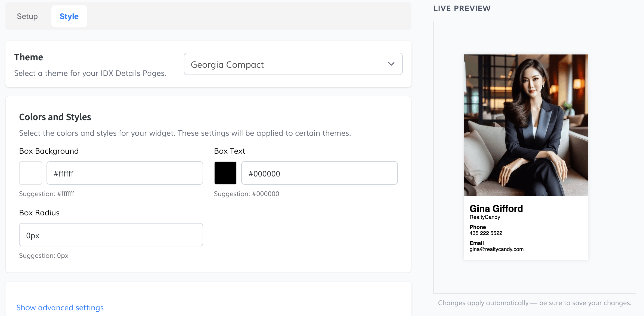Open the black Box Text color swatch
The image size is (644, 316).
(225, 173)
